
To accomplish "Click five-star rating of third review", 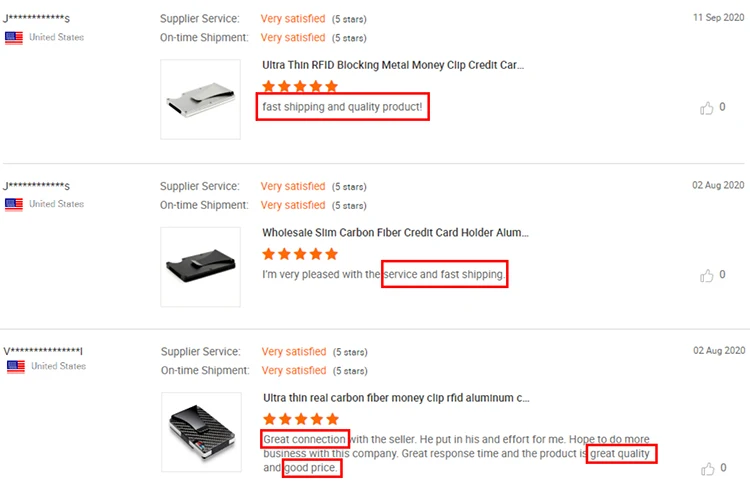I will click(x=300, y=420).
